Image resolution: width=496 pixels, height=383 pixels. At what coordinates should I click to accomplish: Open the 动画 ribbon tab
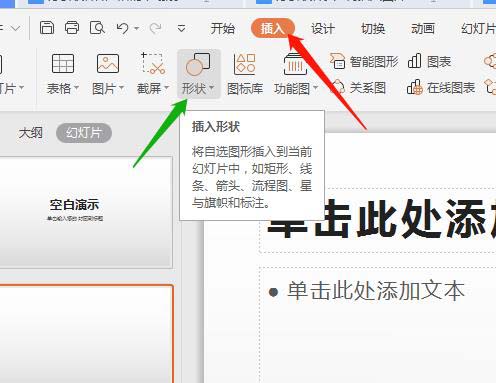point(423,29)
